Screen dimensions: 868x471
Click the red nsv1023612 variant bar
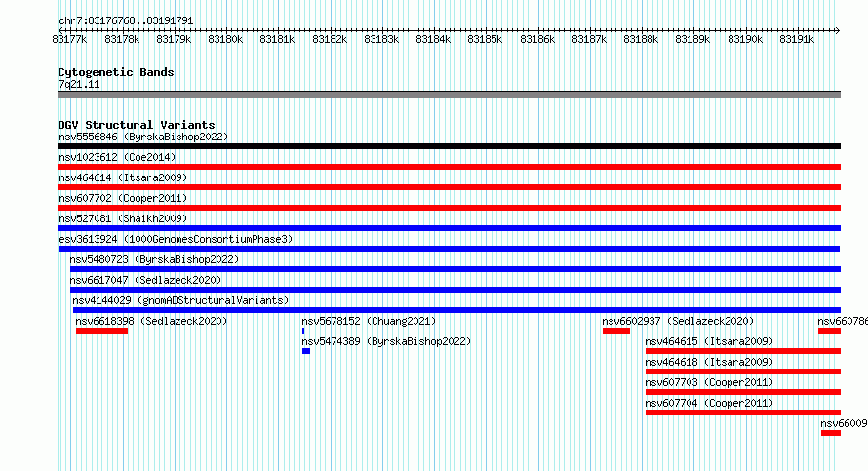449,167
